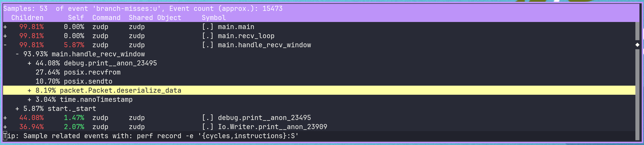The height and width of the screenshot is (145, 644).
Task: Expand the main.main row plus sign
Action: (5, 27)
